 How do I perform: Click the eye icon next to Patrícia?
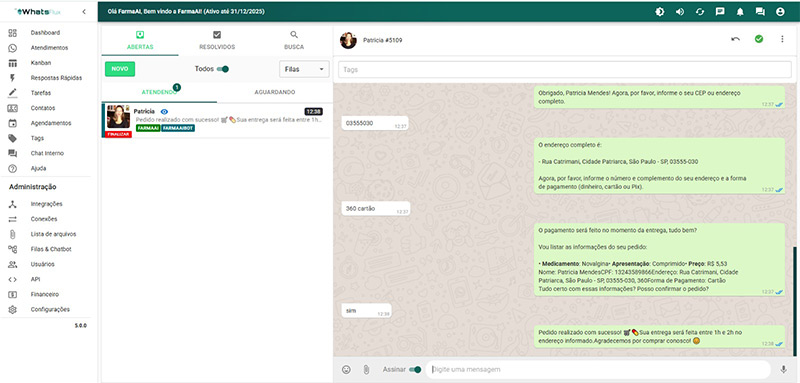[164, 111]
